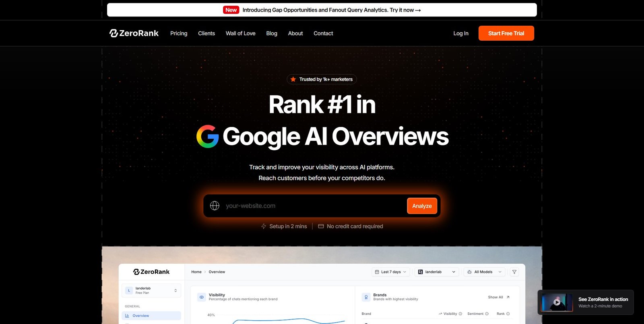Play the ZeroRank 2-minute demo video
This screenshot has width=644, height=324.
(x=557, y=302)
